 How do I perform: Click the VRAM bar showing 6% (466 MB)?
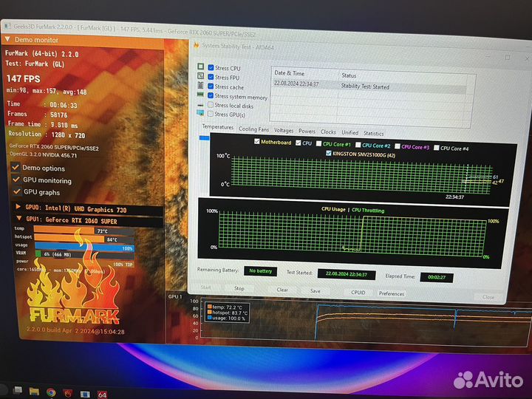(x=84, y=254)
